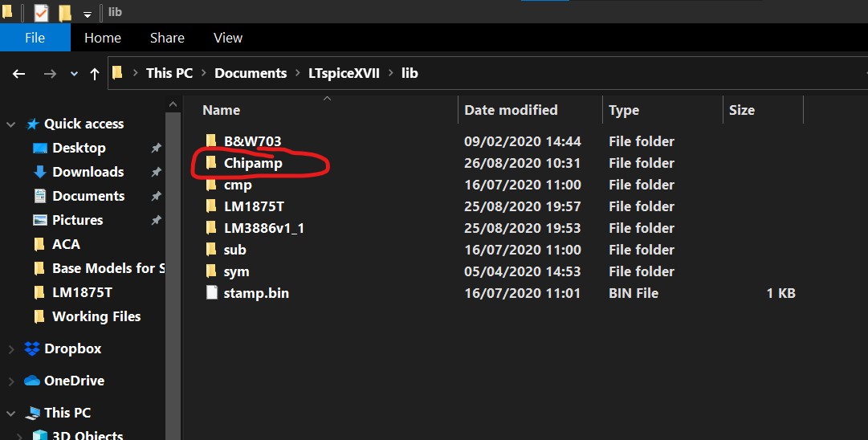Click the LM3886v1_1 folder name
Screen dimensions: 868x440
(264, 228)
